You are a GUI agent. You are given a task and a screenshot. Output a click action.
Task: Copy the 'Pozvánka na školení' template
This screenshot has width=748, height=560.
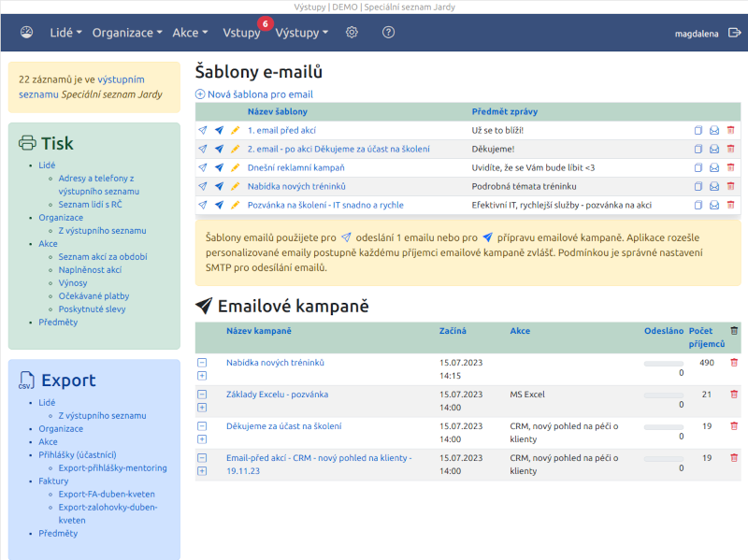tap(698, 205)
